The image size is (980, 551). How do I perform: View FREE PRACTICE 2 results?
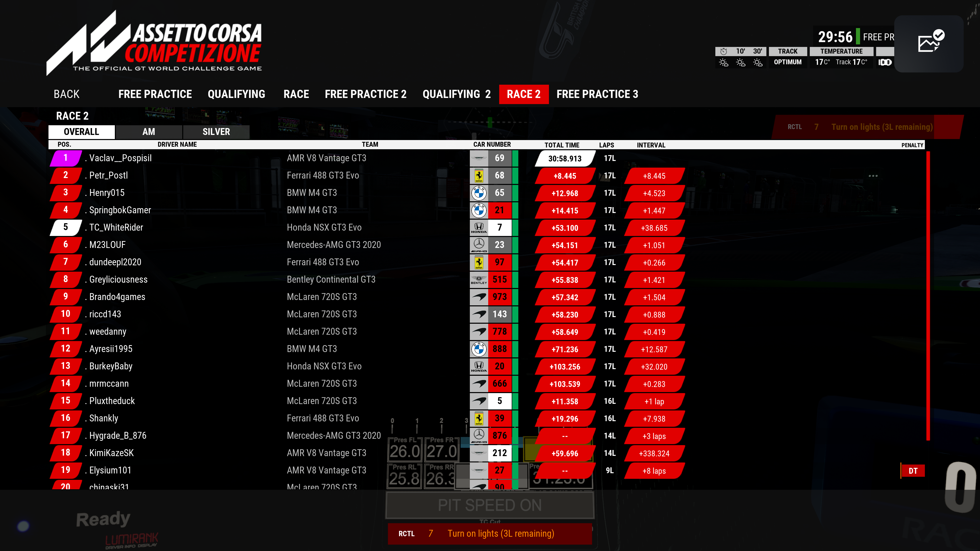click(365, 94)
